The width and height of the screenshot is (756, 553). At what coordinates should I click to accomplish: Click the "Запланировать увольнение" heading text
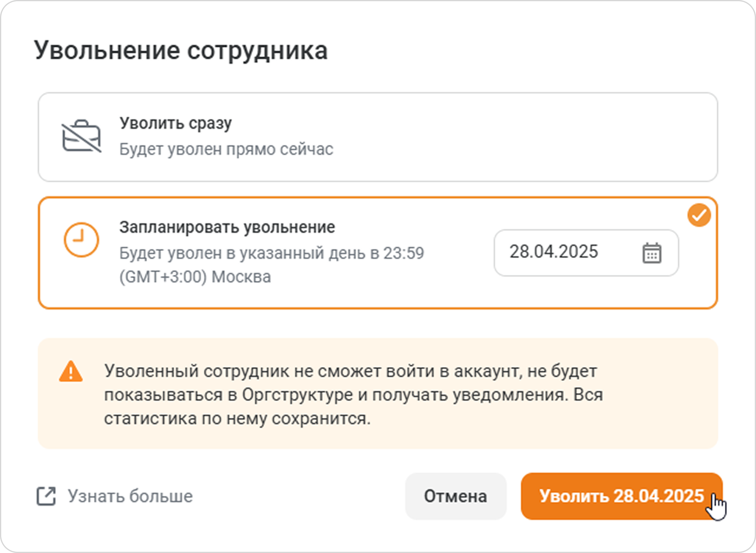point(227,227)
